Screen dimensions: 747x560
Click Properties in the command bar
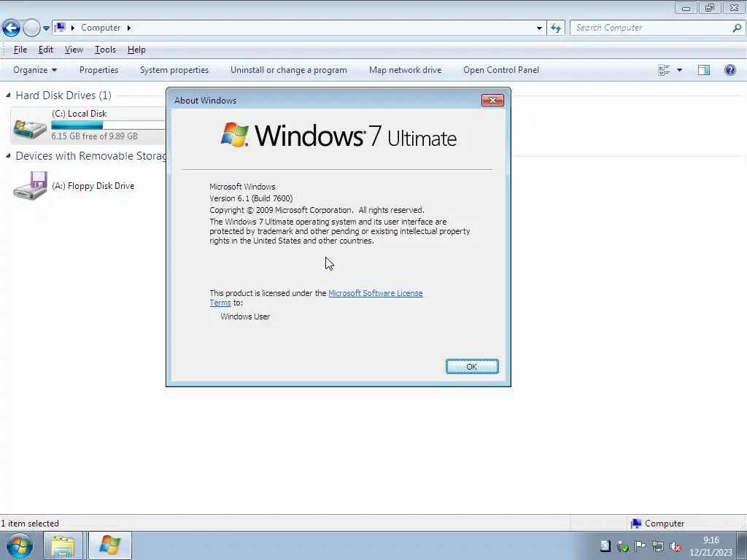pos(98,70)
